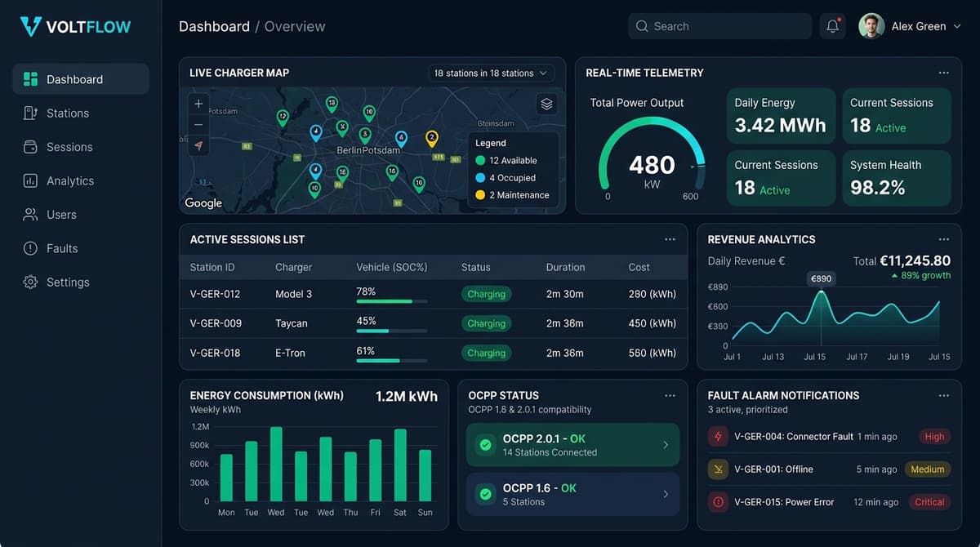The height and width of the screenshot is (547, 980).
Task: Click the Wednesday tallest energy bar
Action: point(276,464)
